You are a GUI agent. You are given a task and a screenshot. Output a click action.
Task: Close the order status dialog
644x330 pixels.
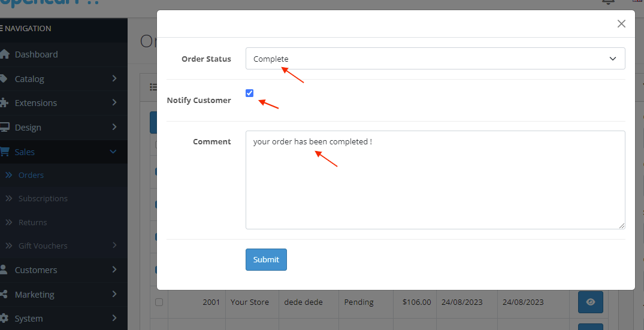pyautogui.click(x=621, y=24)
